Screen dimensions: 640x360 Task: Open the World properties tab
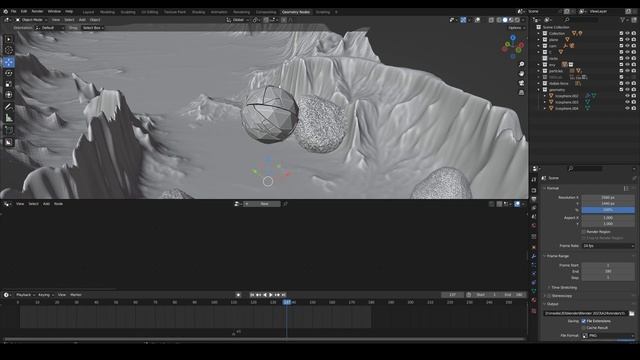tap(534, 225)
